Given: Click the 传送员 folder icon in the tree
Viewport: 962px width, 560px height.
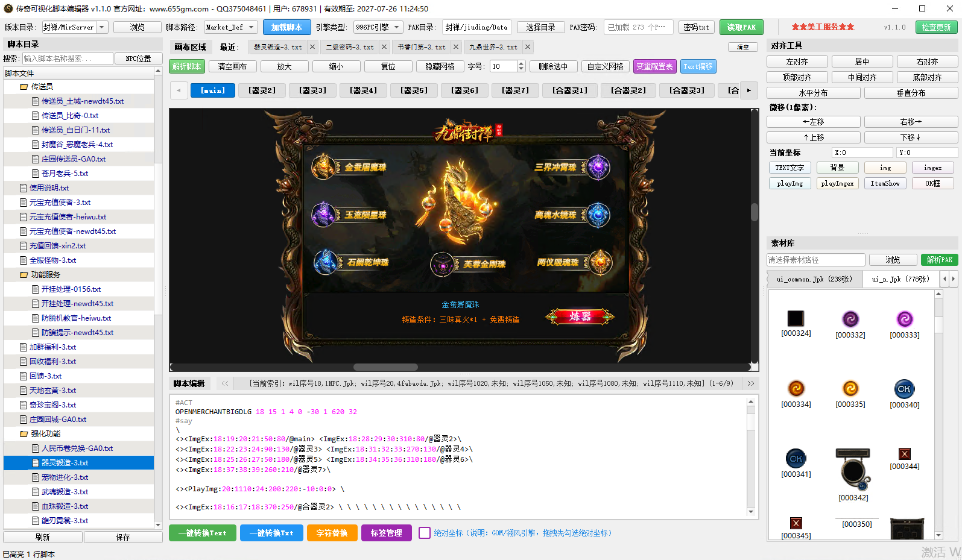Looking at the screenshot, I should pyautogui.click(x=24, y=87).
